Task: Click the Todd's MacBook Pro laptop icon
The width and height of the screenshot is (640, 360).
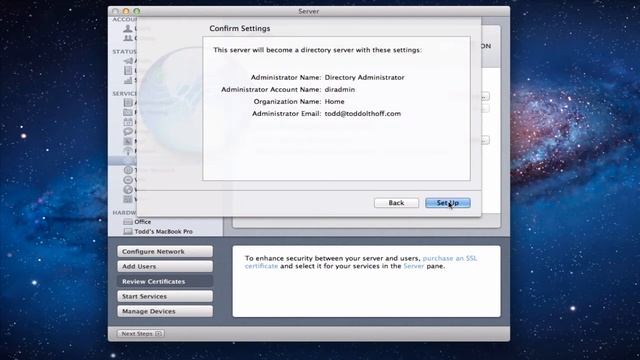Action: [128, 231]
